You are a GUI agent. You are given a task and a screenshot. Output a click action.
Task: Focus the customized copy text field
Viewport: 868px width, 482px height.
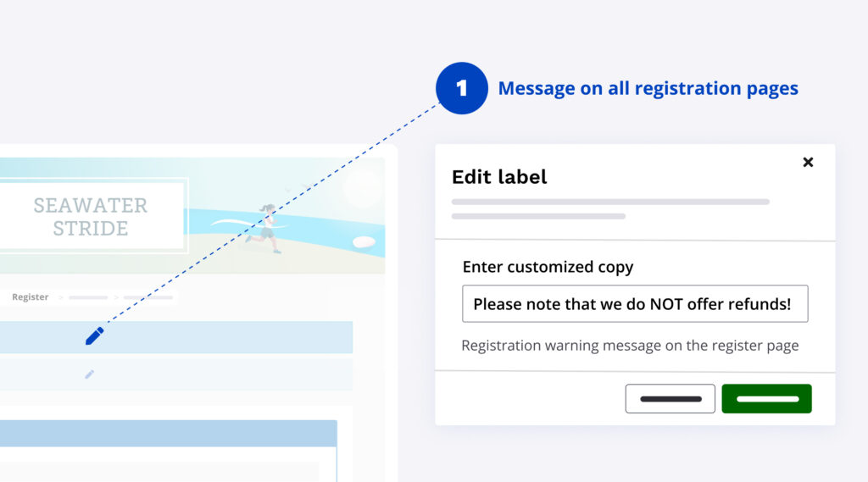(x=634, y=303)
